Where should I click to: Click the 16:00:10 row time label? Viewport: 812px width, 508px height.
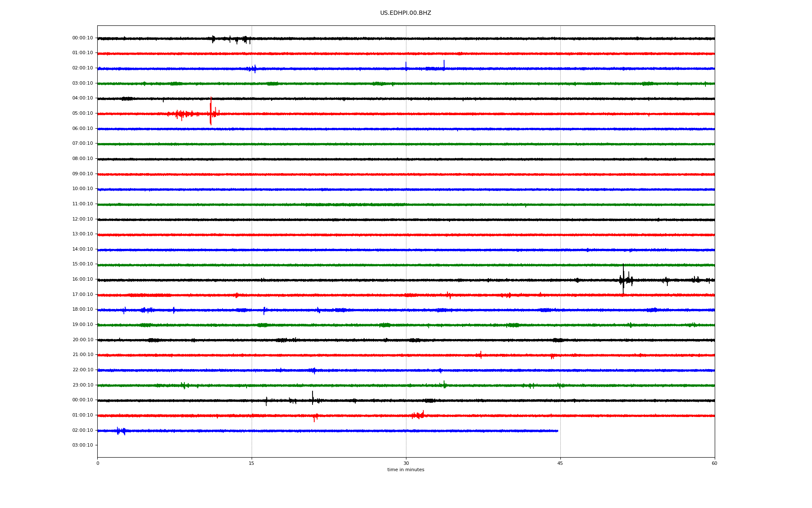pos(82,279)
